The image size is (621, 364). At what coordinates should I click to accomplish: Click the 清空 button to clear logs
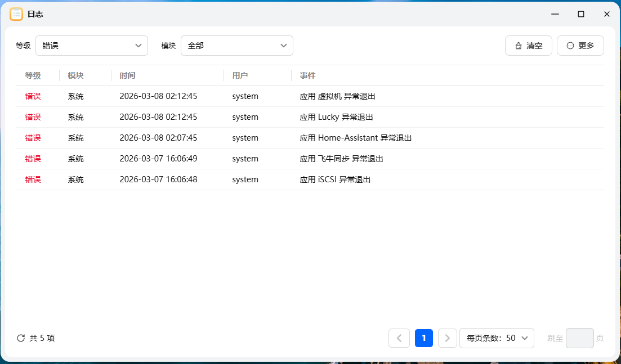[528, 46]
